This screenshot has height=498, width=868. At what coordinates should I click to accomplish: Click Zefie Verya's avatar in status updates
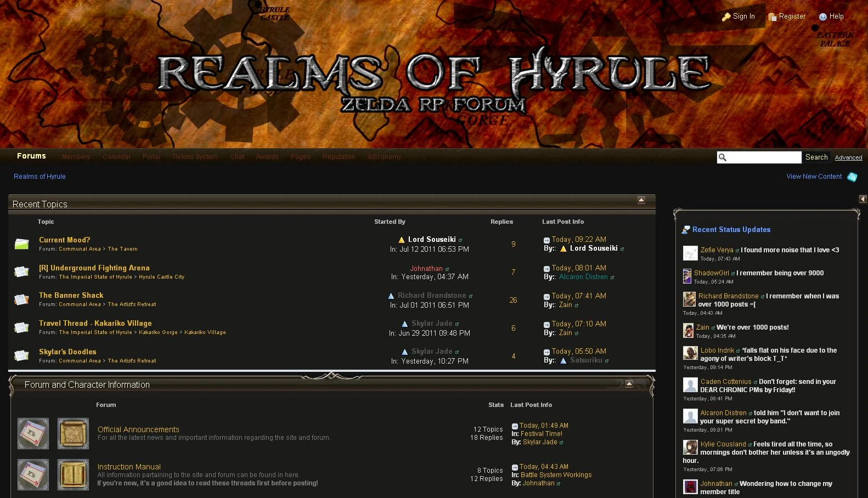coord(690,253)
